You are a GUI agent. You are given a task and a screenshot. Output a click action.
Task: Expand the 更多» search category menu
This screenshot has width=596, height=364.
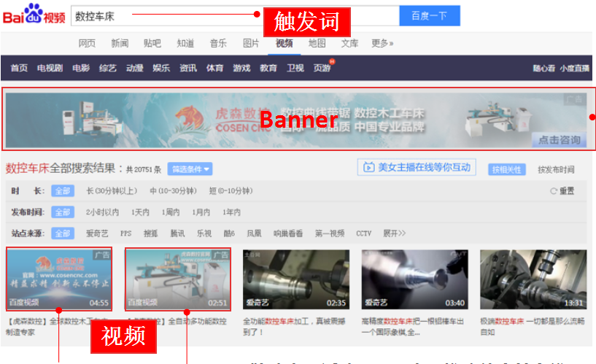(x=382, y=43)
